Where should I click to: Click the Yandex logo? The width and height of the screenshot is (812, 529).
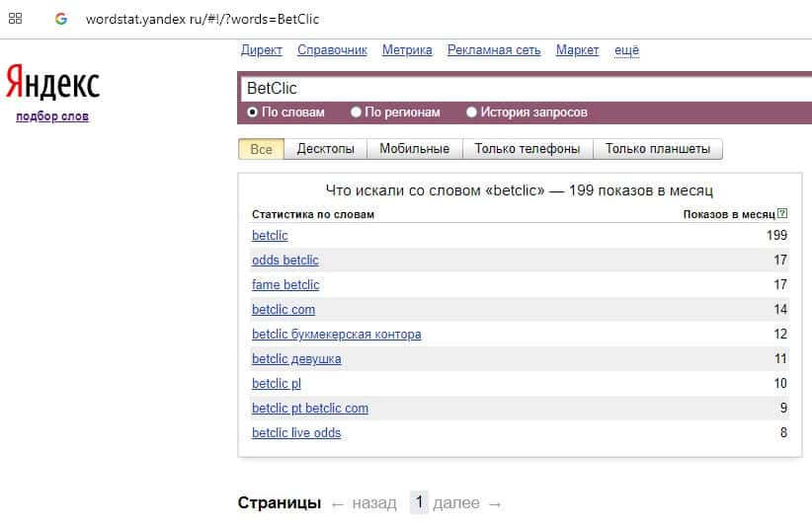(x=52, y=82)
